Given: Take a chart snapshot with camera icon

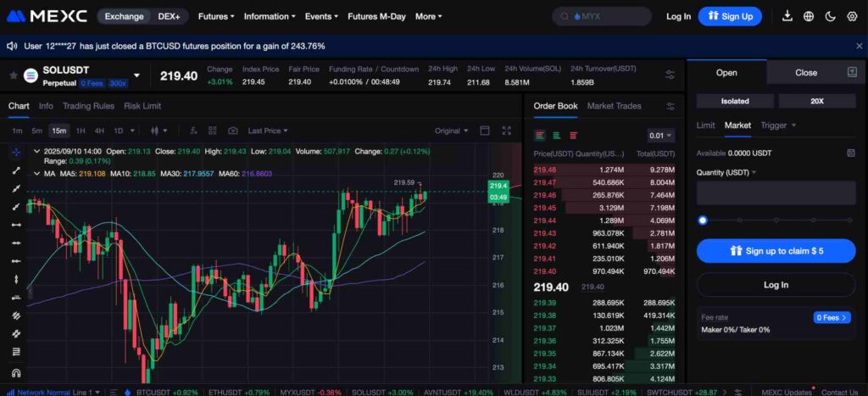Looking at the screenshot, I should pyautogui.click(x=233, y=131).
